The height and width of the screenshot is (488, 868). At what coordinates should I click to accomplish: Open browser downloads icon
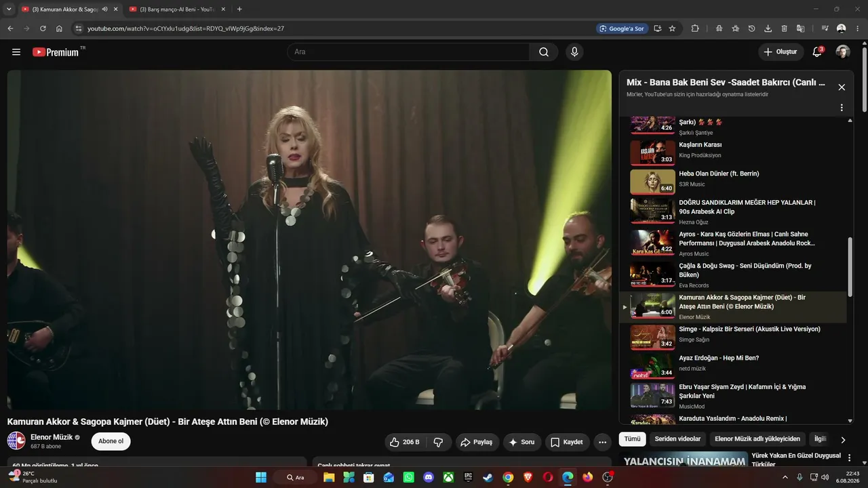coord(768,28)
